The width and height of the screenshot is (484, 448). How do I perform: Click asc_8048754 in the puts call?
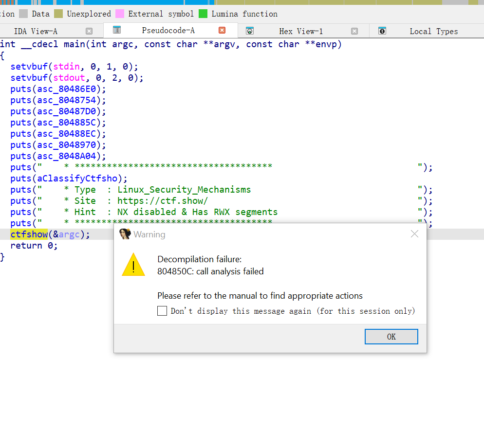66,100
